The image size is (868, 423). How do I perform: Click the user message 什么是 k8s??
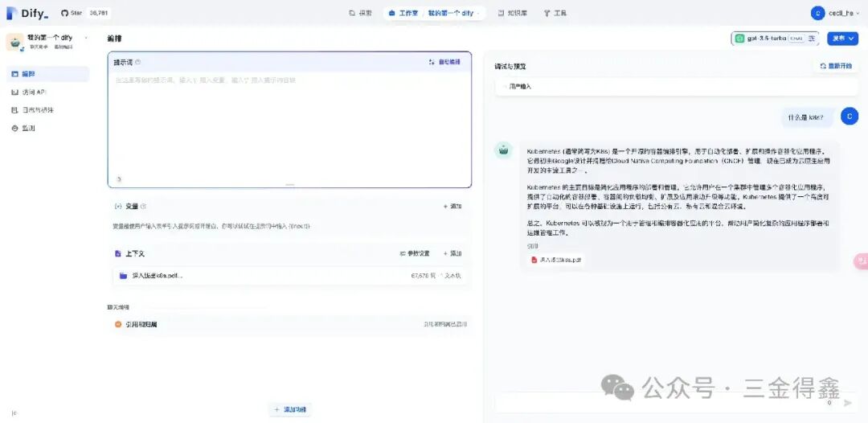808,117
